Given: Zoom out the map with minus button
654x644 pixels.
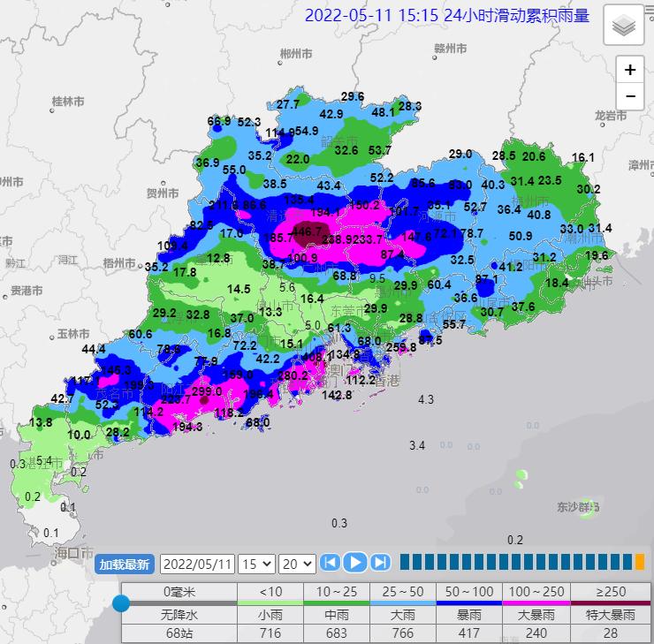Looking at the screenshot, I should [630, 96].
